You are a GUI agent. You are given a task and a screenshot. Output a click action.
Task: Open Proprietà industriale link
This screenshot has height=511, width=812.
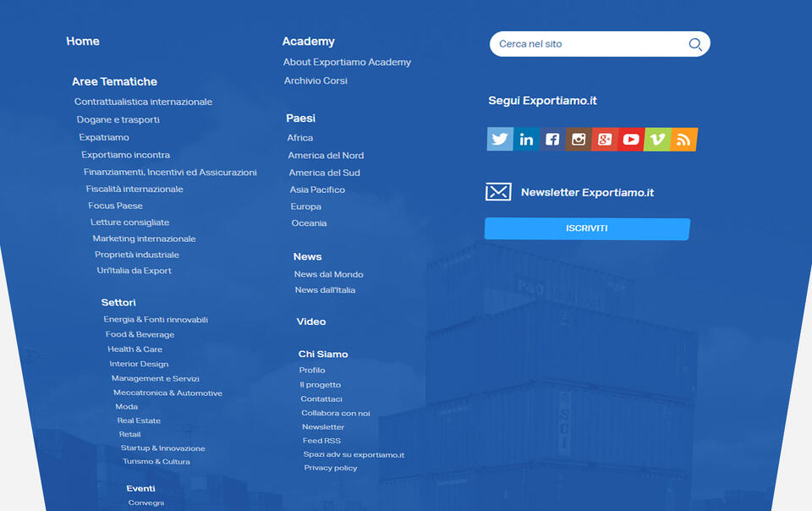pos(137,255)
